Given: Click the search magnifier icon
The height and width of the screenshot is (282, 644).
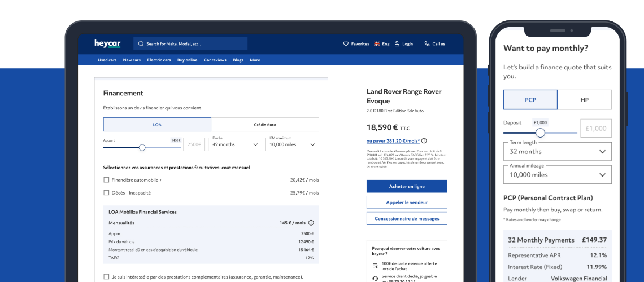Looking at the screenshot, I should click(x=141, y=44).
